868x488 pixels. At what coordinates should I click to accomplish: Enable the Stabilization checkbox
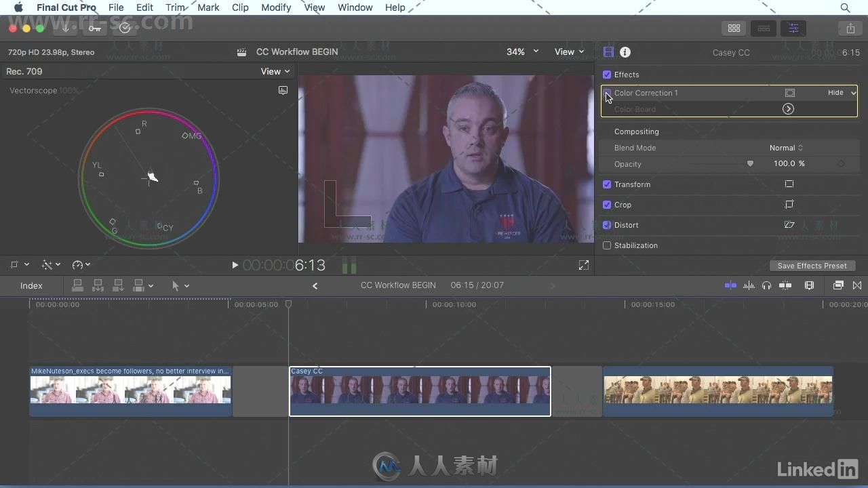(x=607, y=245)
